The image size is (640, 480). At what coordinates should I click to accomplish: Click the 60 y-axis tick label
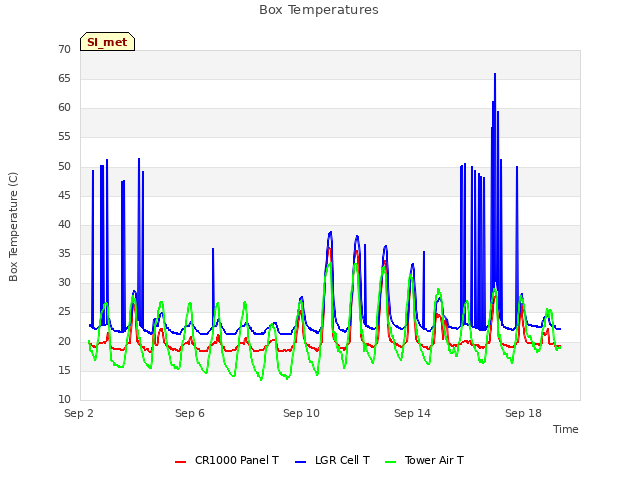(64, 108)
